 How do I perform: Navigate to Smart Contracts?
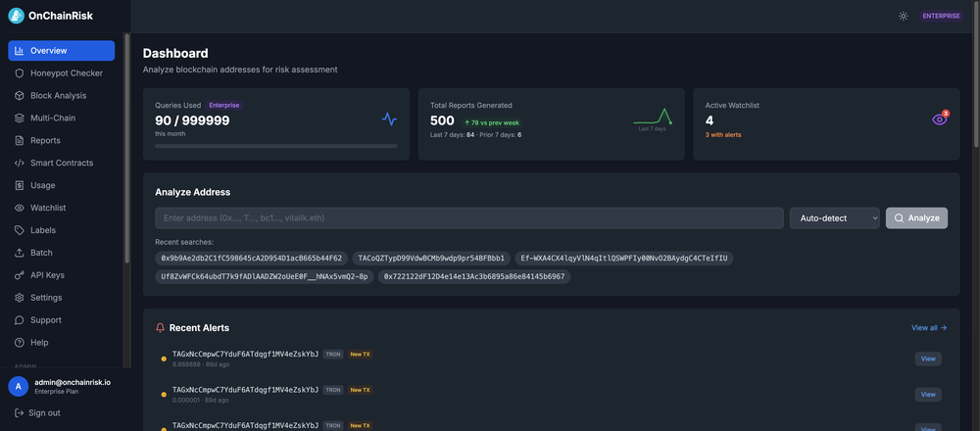click(61, 163)
